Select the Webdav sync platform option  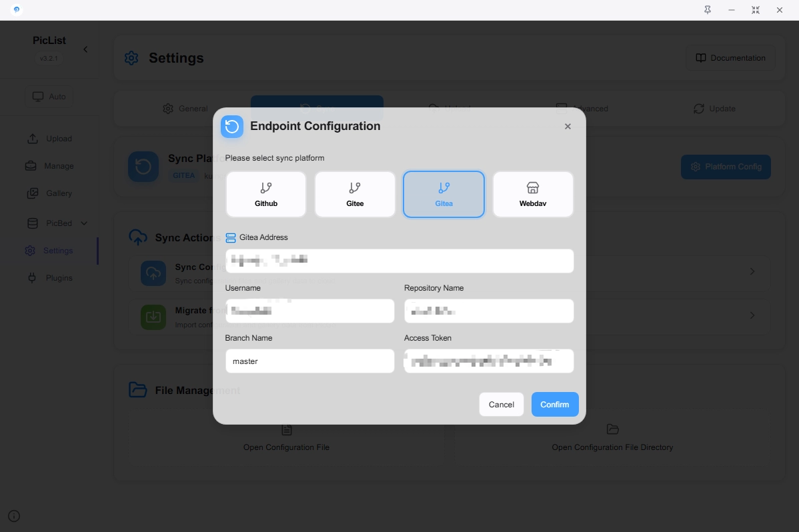click(x=532, y=194)
